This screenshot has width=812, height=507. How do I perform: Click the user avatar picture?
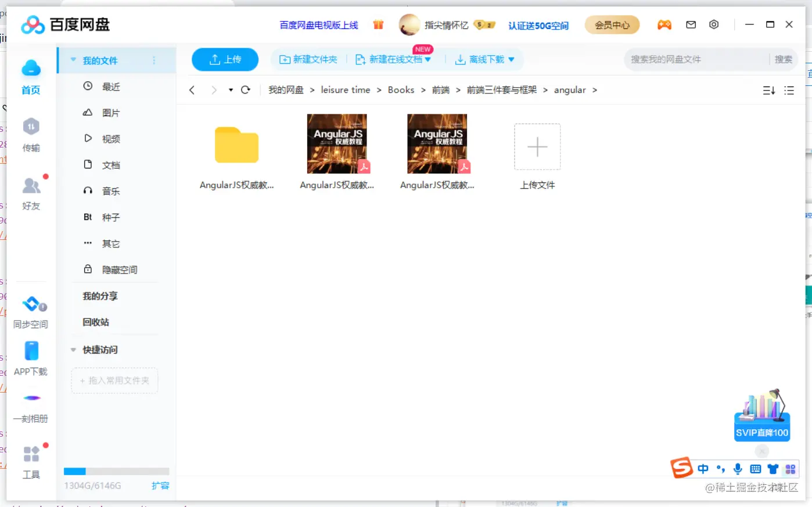coord(409,24)
